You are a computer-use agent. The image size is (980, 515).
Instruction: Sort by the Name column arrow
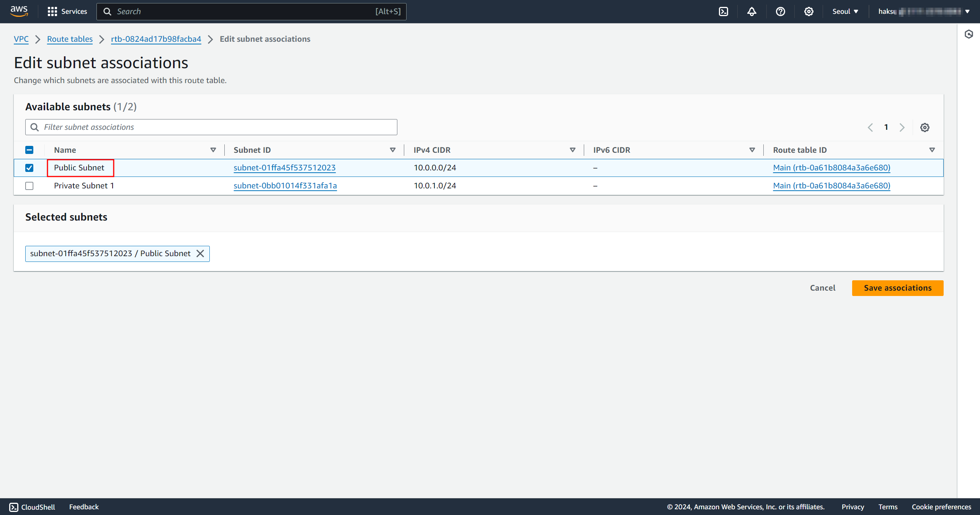pyautogui.click(x=213, y=150)
